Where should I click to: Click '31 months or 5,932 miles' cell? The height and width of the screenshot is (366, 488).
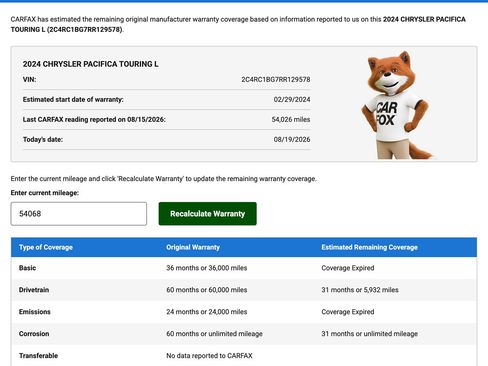(x=360, y=290)
